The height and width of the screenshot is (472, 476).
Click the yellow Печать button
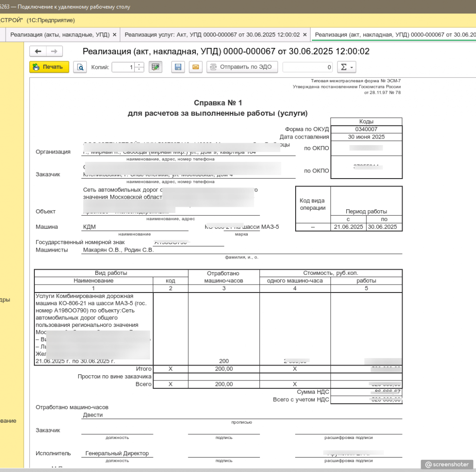49,67
